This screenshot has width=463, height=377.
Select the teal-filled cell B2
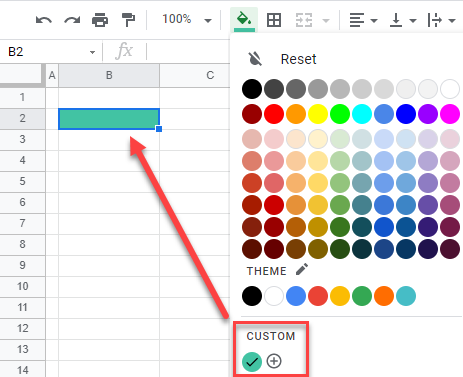coord(109,119)
